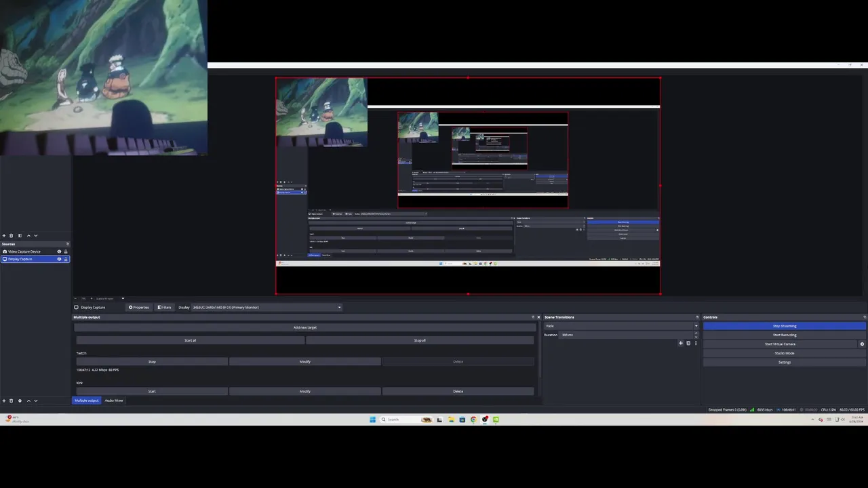Remove selected source with trash icon
Screen dimensions: 868x488
point(11,401)
